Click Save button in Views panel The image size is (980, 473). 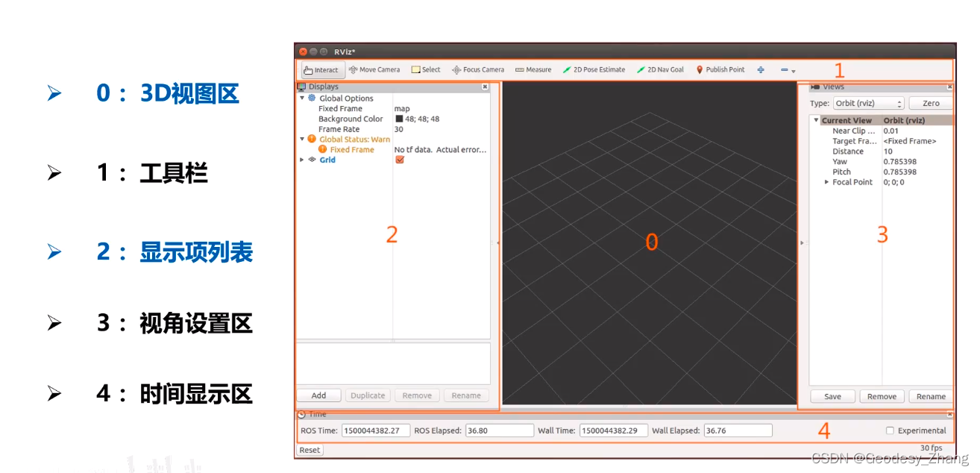coord(832,396)
